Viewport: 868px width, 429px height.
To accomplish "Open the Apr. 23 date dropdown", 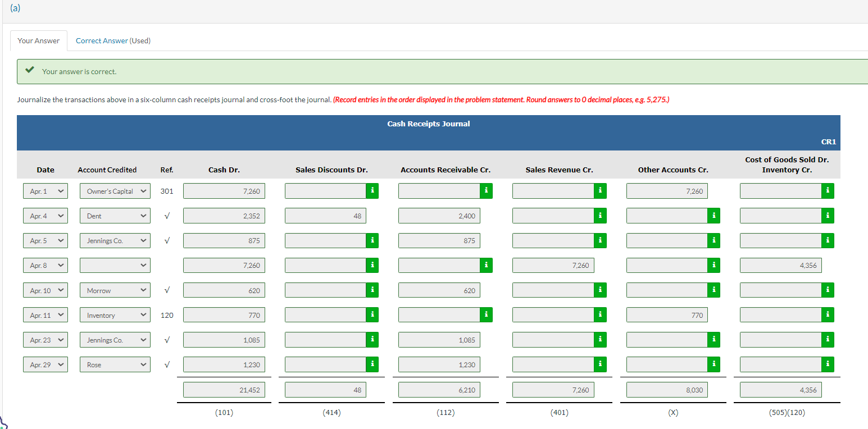I will (x=46, y=340).
